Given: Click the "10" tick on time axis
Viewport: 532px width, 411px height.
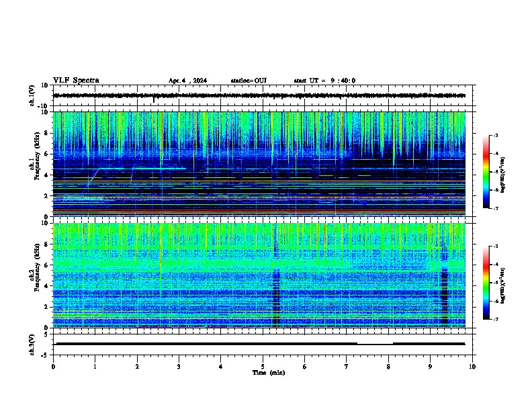Looking at the screenshot, I should [472, 367].
